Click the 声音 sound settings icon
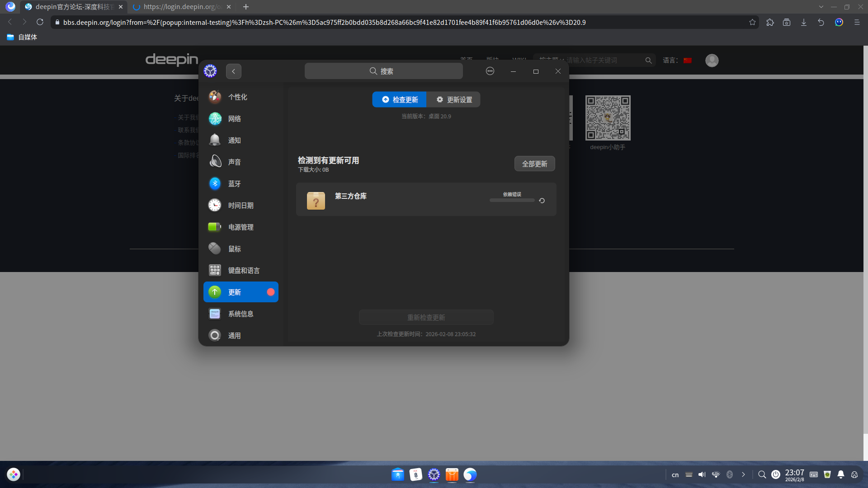The height and width of the screenshot is (488, 868). click(x=215, y=162)
